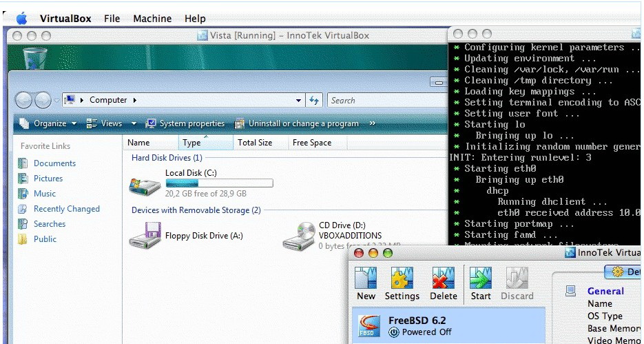The height and width of the screenshot is (344, 644).
Task: Click the VBOXADDITIONS label
Action: tap(350, 236)
